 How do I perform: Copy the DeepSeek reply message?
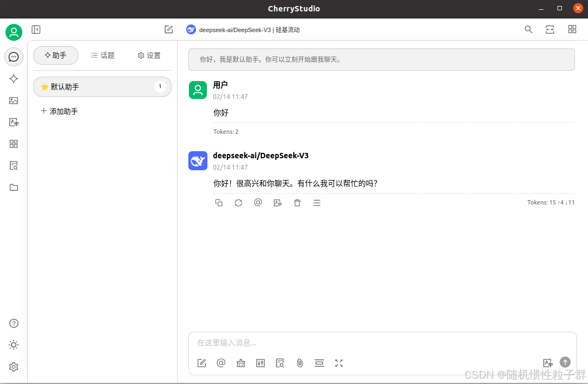pos(219,203)
